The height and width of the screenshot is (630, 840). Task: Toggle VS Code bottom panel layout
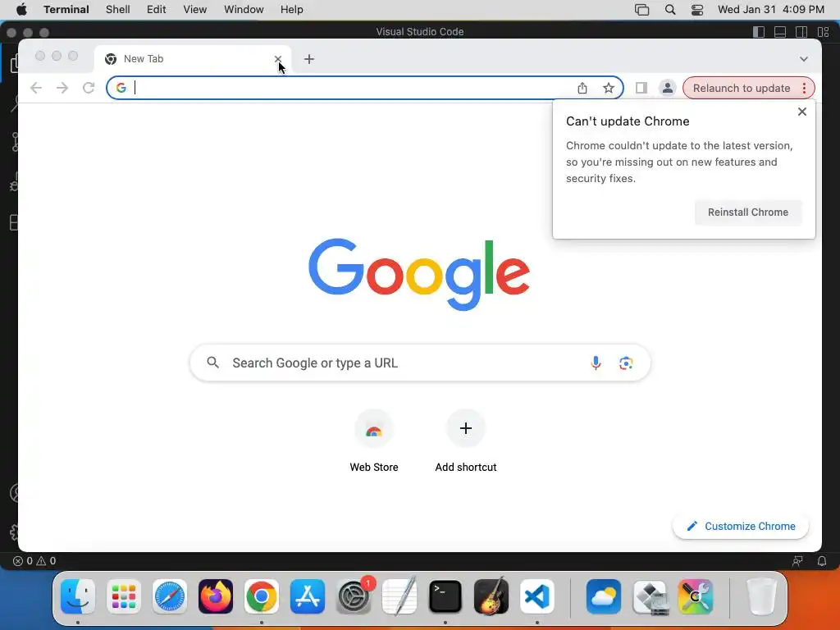(780, 32)
